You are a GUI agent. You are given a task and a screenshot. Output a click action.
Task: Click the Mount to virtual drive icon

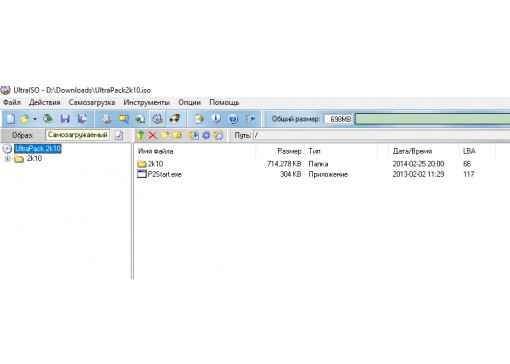[x=158, y=119]
